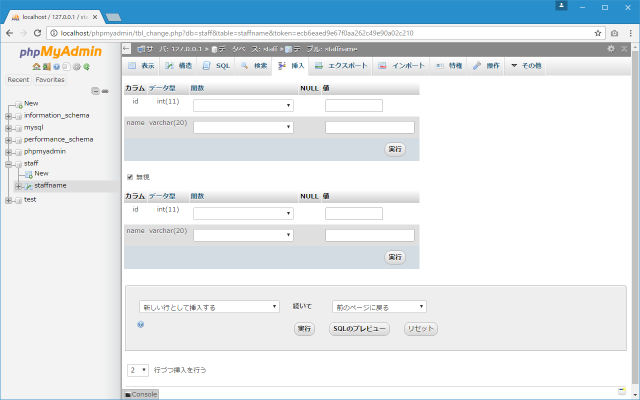Open the SQL documentation page icon

click(66, 67)
